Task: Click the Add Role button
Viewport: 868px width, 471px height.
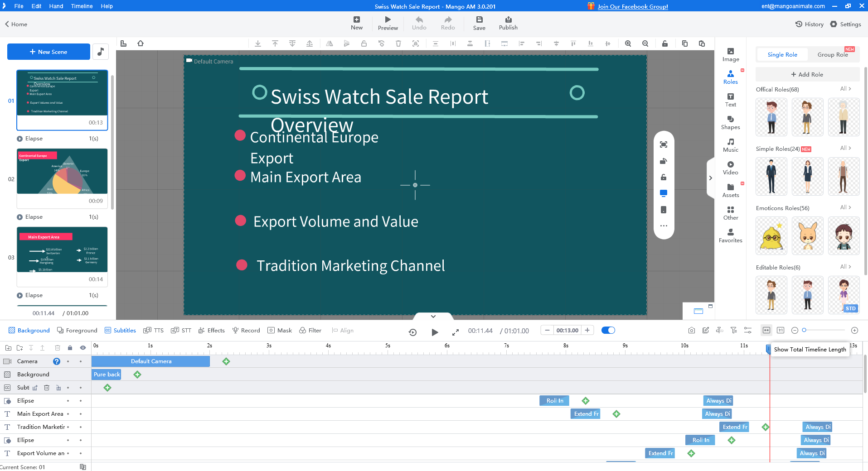Action: 807,74
